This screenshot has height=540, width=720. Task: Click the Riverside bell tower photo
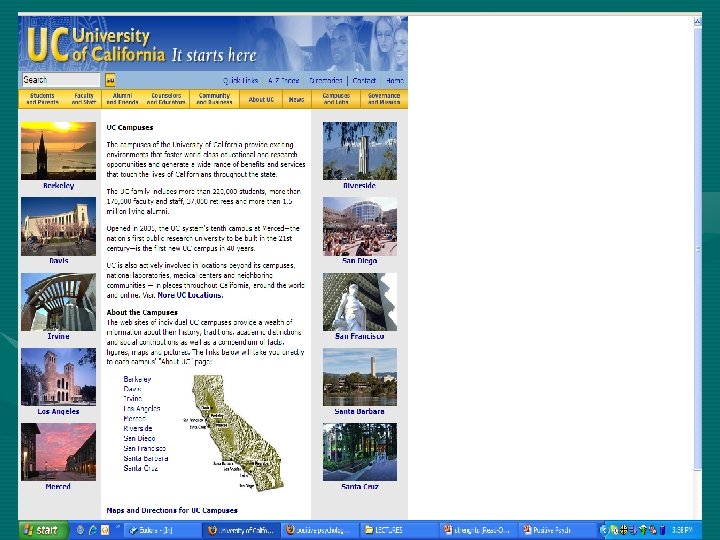coord(360,151)
